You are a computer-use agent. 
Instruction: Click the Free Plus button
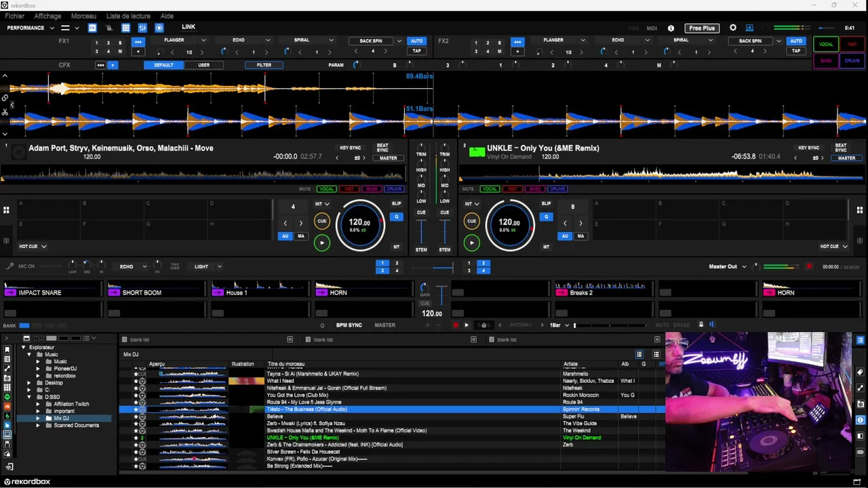click(x=702, y=28)
